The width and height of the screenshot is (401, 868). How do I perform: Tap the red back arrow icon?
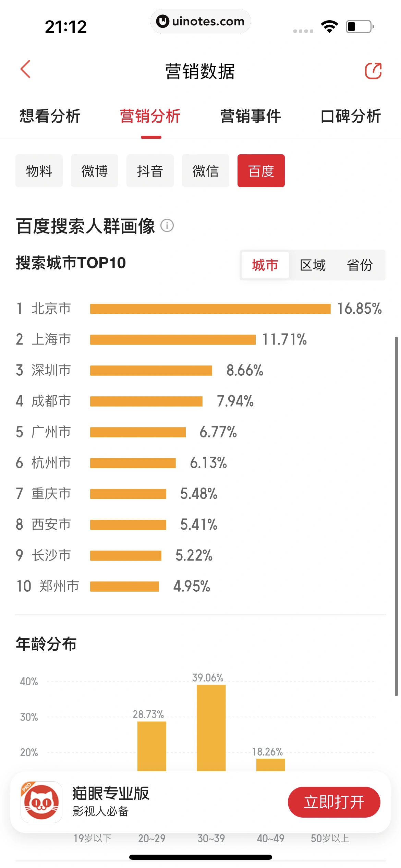tap(26, 70)
